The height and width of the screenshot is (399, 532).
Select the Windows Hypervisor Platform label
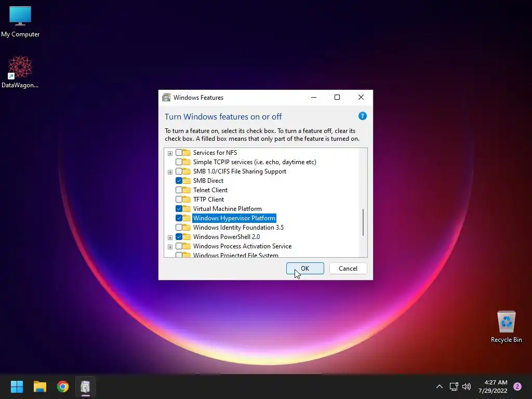tap(234, 218)
